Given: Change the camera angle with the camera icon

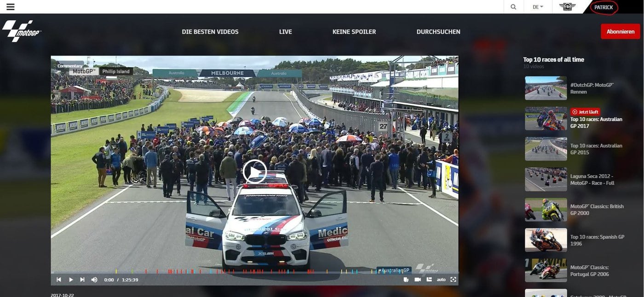Looking at the screenshot, I should 418,280.
